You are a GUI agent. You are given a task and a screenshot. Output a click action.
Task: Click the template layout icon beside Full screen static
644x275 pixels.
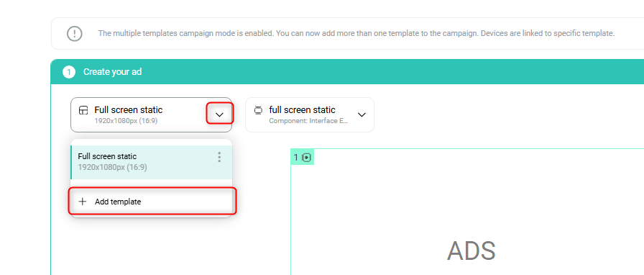(83, 110)
